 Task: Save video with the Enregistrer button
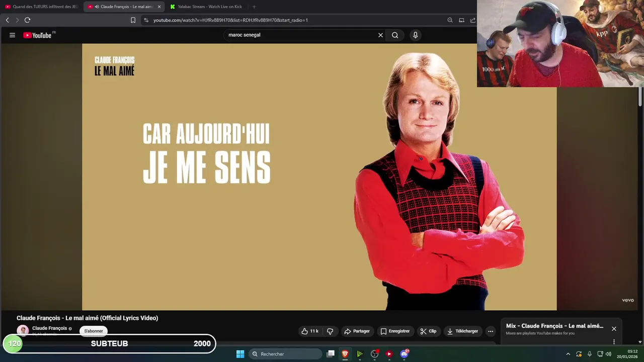pos(395,331)
